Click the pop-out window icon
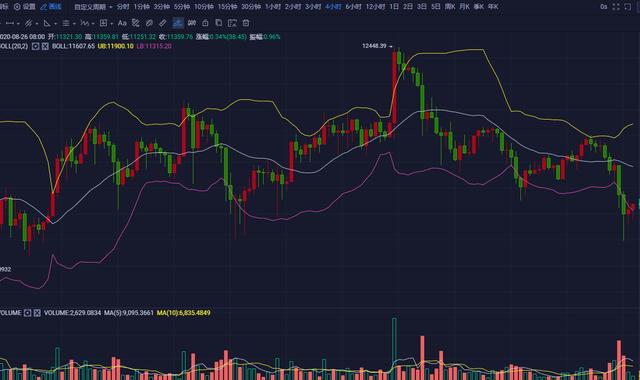 628,7
